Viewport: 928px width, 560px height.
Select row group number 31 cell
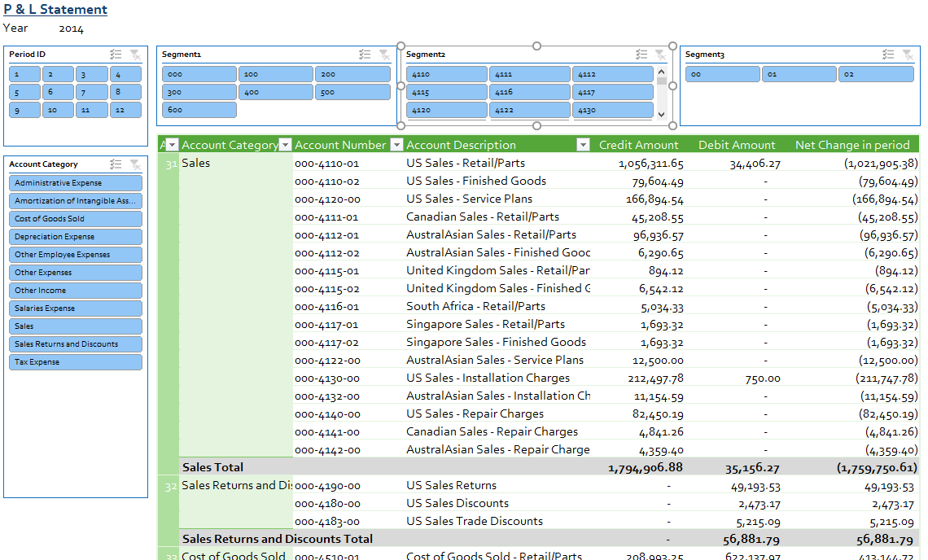pyautogui.click(x=171, y=164)
